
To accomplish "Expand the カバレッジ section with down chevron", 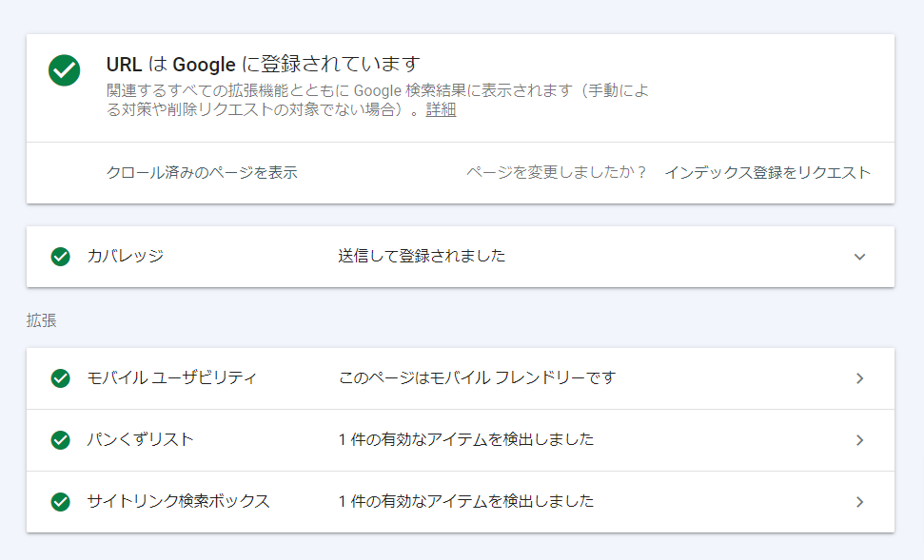I will tap(859, 257).
